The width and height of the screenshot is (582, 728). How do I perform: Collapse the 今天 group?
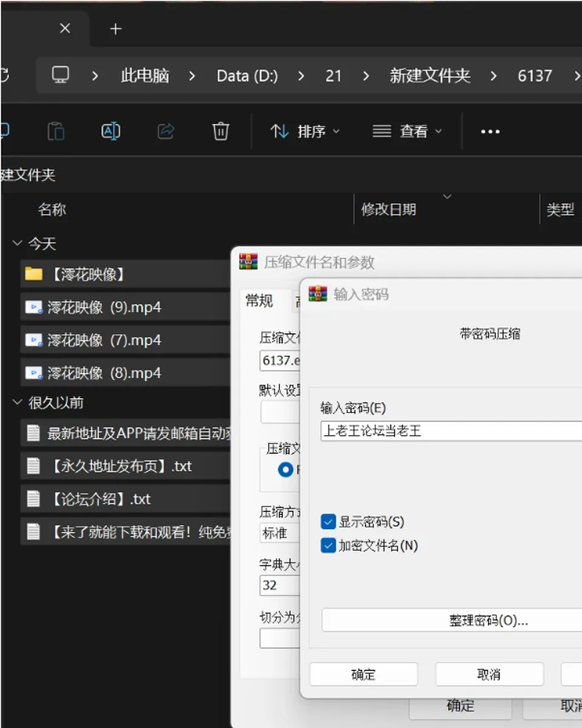point(17,244)
